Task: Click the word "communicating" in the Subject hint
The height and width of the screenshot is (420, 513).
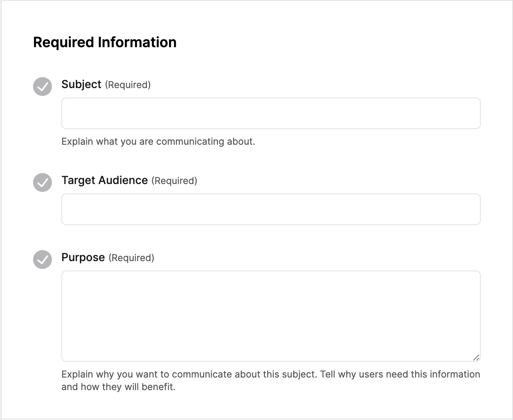Action: pos(185,142)
